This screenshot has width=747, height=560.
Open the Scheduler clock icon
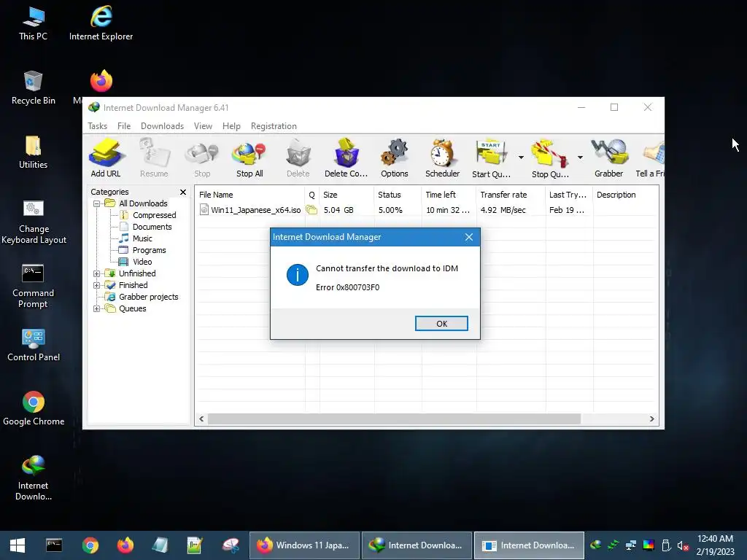click(443, 158)
